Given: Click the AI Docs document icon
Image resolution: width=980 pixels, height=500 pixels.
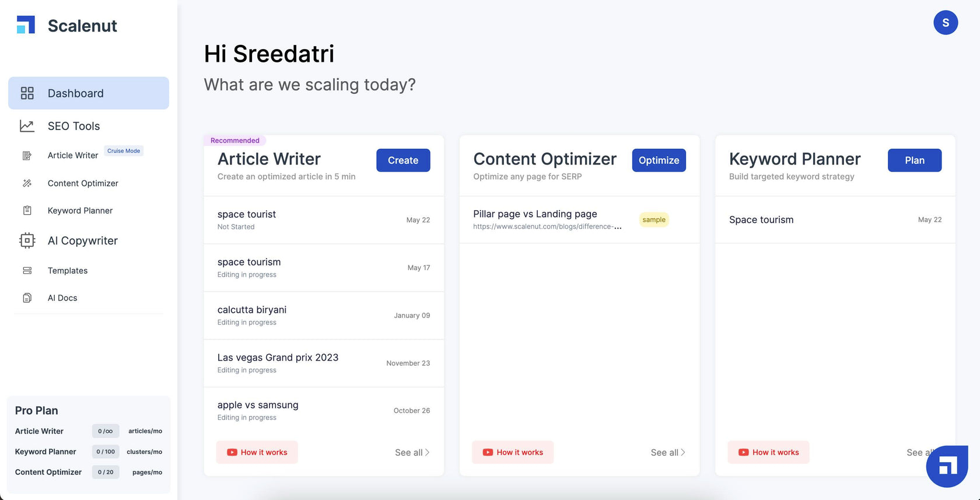Looking at the screenshot, I should [27, 298].
